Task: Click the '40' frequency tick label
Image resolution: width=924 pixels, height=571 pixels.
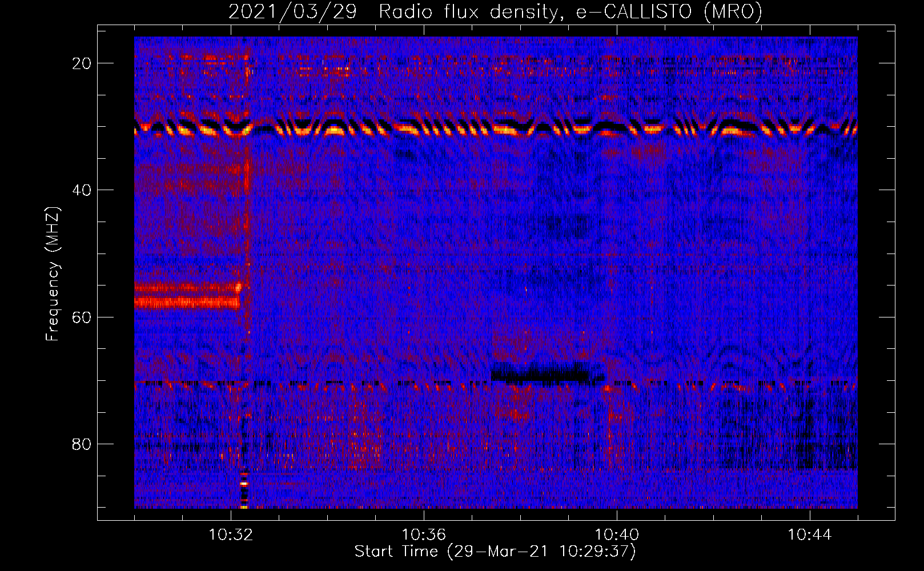Action: tap(82, 190)
